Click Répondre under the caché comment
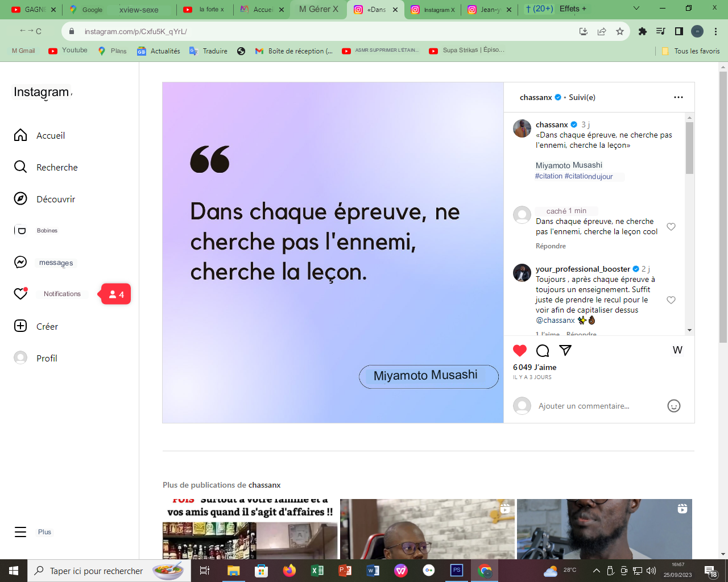Image resolution: width=728 pixels, height=582 pixels. click(551, 246)
